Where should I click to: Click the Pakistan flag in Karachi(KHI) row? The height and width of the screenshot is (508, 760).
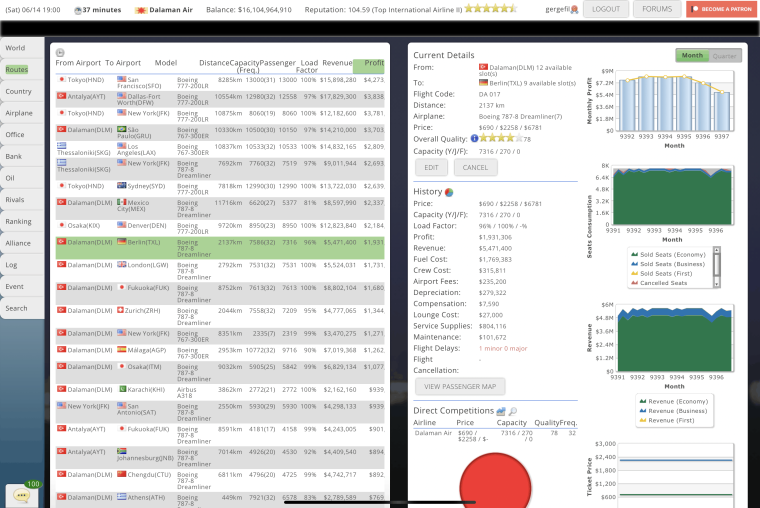123,389
